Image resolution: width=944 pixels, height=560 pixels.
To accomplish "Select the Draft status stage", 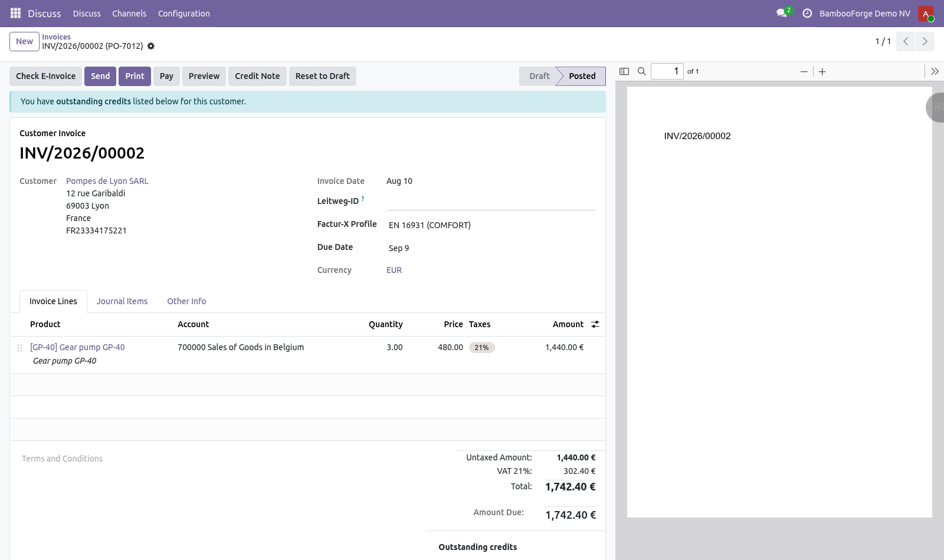I will (x=539, y=76).
